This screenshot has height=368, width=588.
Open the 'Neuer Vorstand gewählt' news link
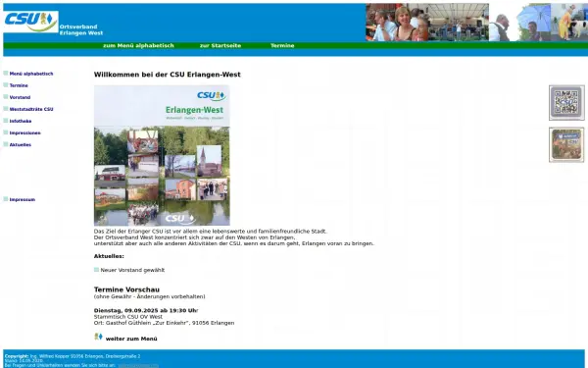pyautogui.click(x=132, y=270)
